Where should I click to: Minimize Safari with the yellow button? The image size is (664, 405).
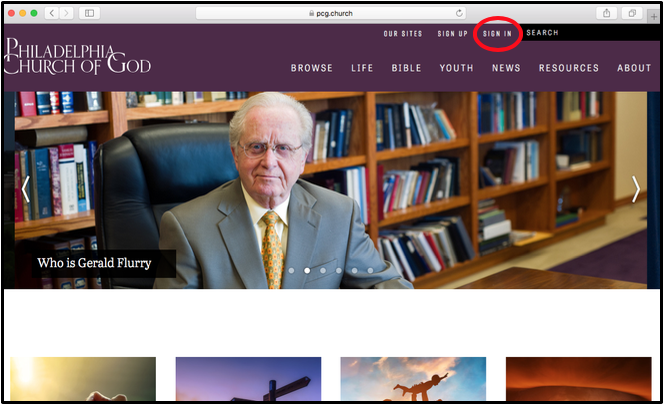tap(22, 13)
